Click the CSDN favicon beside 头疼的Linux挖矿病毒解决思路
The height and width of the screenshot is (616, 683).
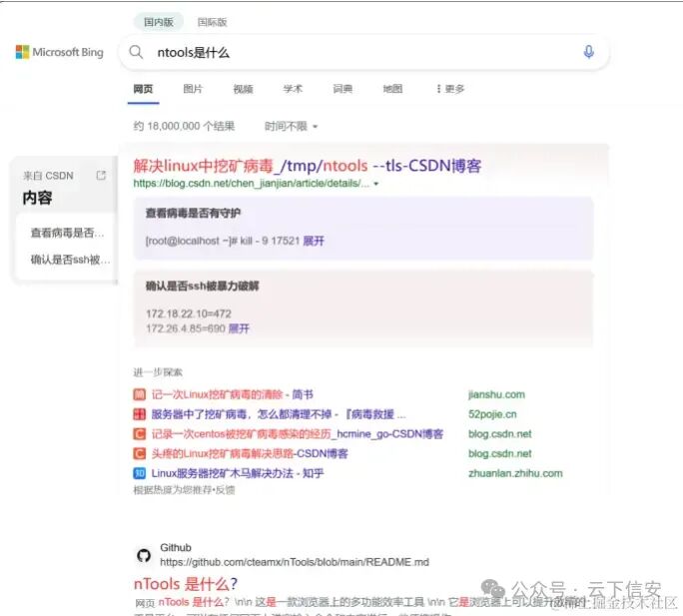(x=139, y=453)
